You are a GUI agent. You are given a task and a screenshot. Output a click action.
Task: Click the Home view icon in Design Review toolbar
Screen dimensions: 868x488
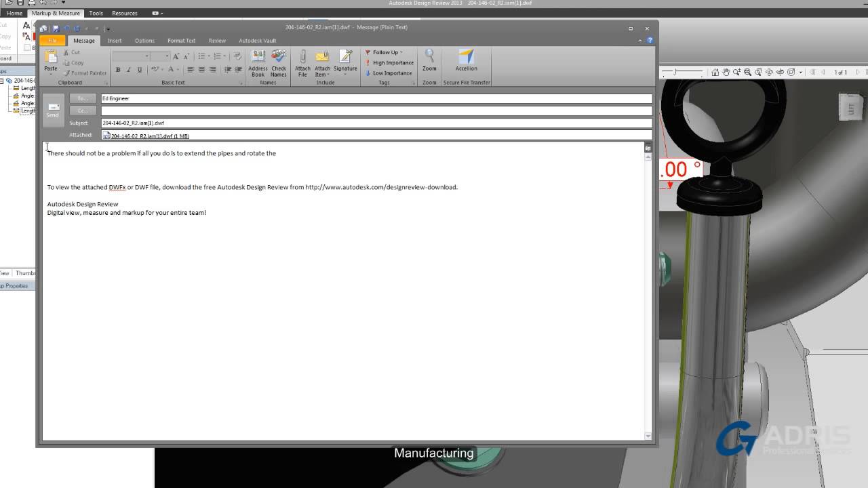point(715,72)
